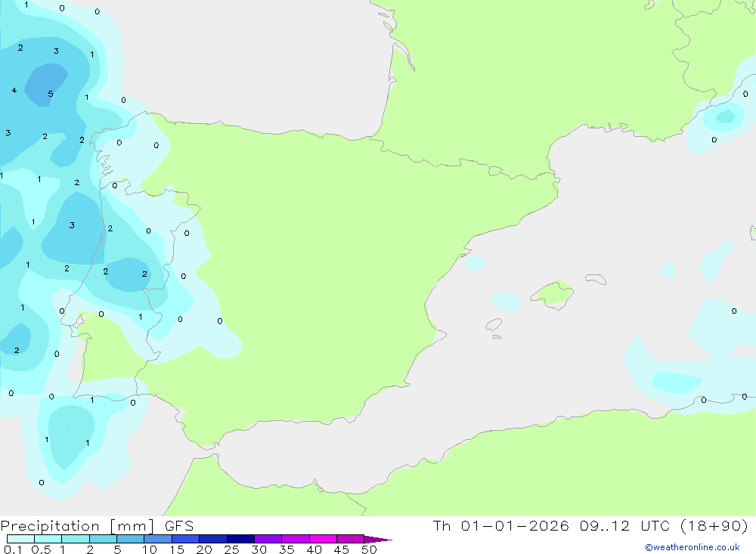
Task: Click the "Precipitation [mm]" title text
Action: [78, 526]
